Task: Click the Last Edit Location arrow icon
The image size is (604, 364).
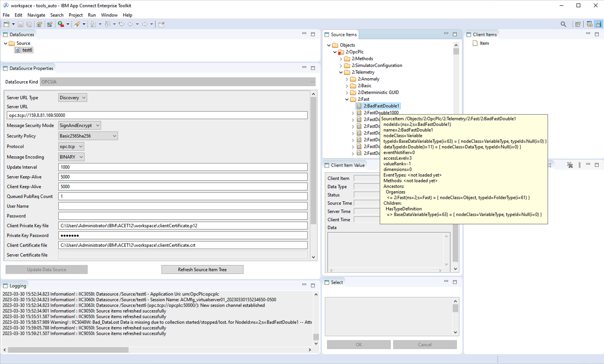Action: point(121,24)
